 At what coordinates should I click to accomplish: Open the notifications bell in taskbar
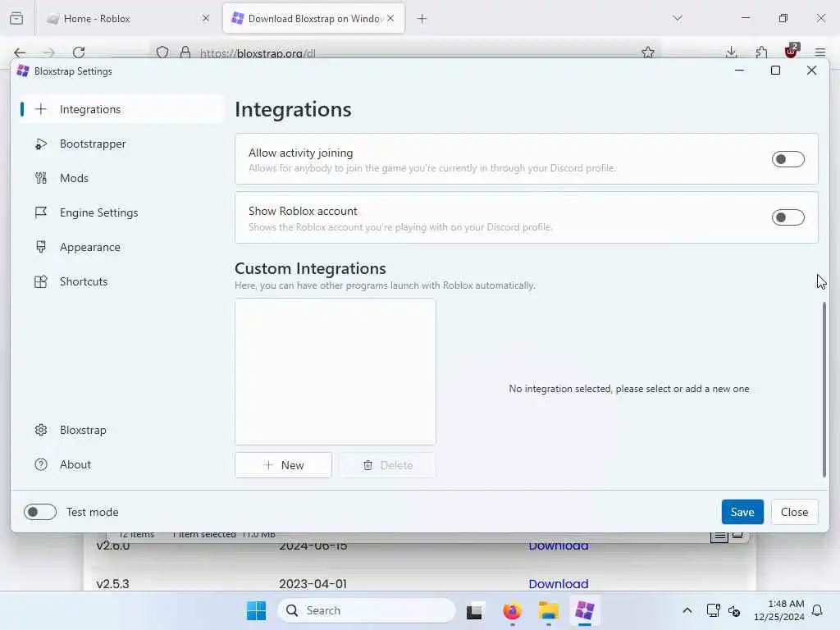[818, 610]
